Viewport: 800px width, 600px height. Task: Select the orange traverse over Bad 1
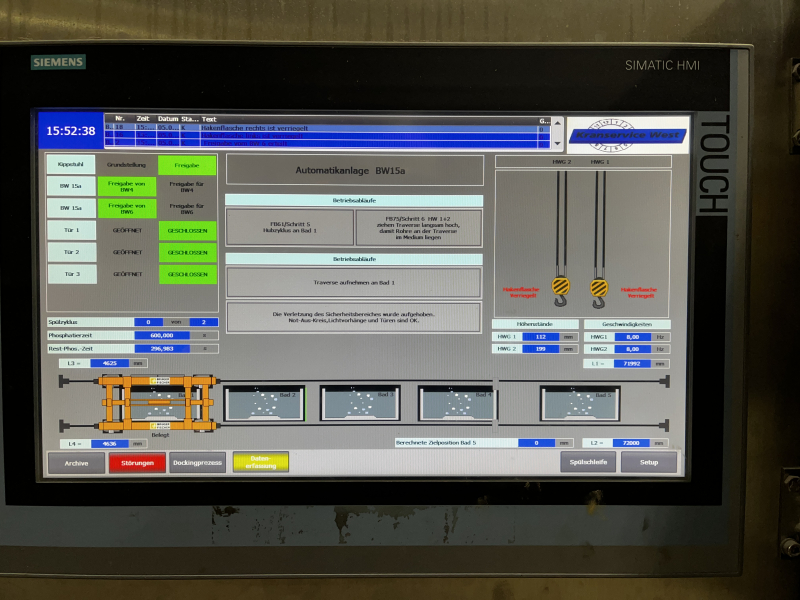[x=155, y=401]
